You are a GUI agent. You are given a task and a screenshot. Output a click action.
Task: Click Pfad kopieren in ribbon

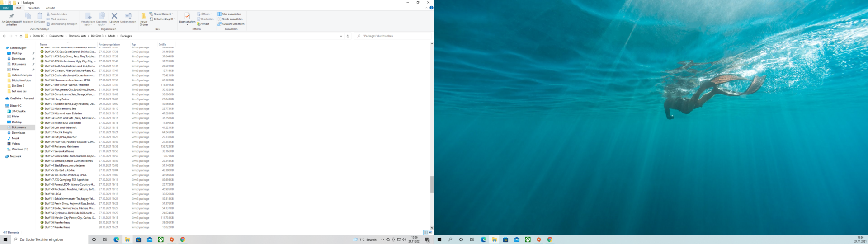(57, 19)
